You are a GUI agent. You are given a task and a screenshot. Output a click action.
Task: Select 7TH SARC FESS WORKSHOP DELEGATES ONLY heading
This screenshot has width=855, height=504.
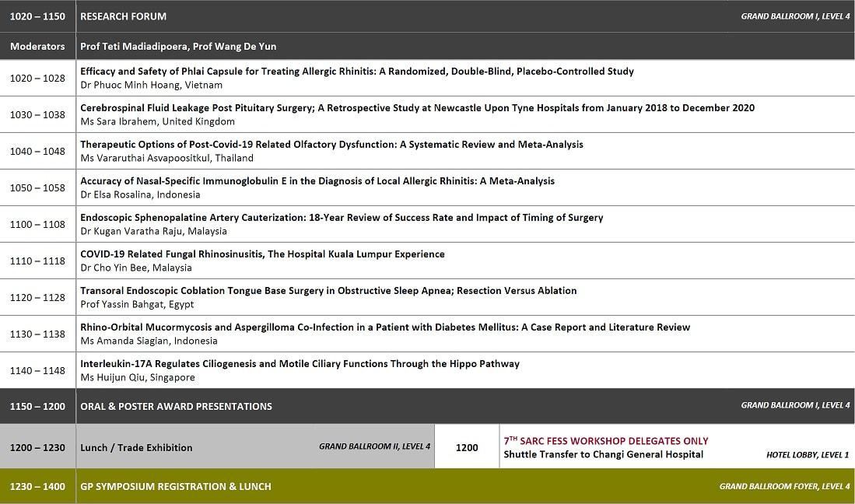coord(606,441)
